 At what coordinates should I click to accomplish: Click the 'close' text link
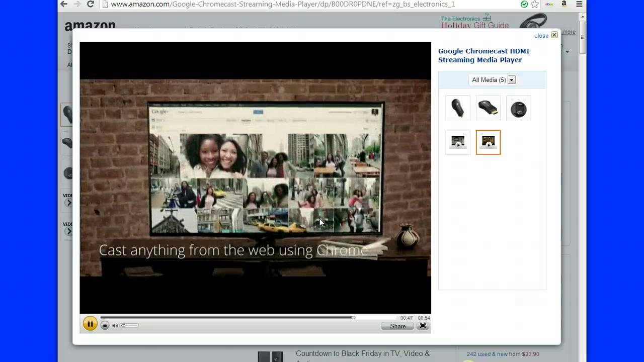point(541,36)
